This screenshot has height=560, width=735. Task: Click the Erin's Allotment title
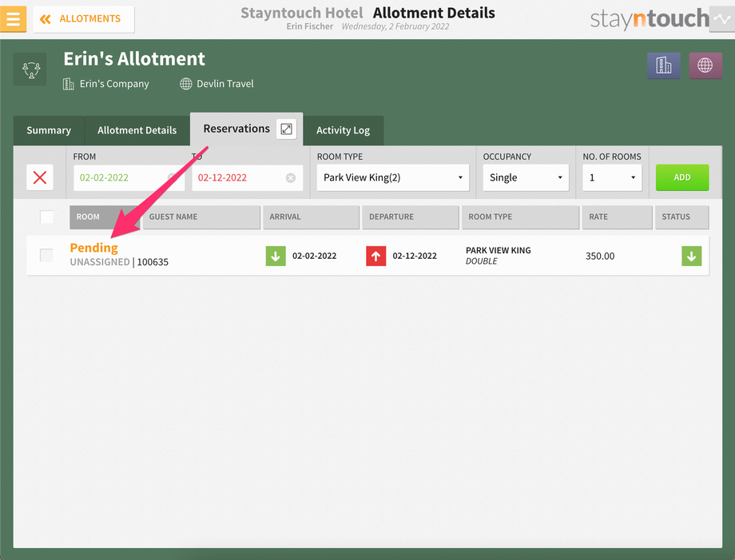134,59
